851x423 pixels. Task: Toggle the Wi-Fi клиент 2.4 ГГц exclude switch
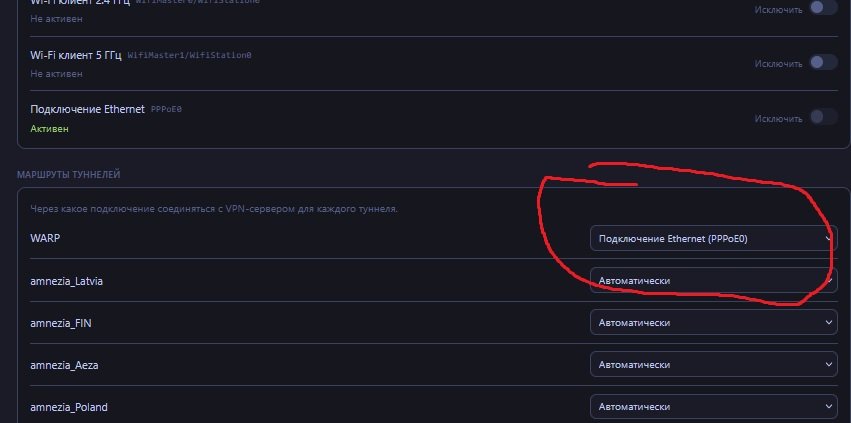823,8
